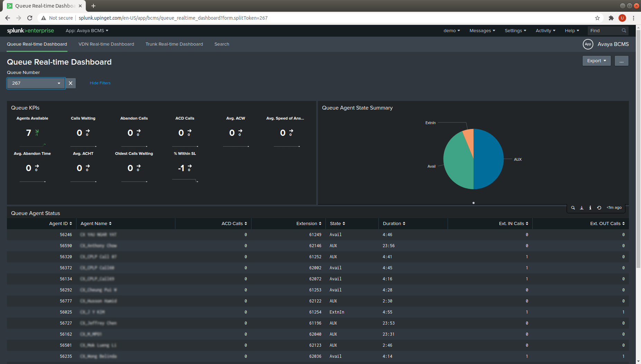
Task: Open the App: Avaya BCMS dropdown
Action: [87, 30]
